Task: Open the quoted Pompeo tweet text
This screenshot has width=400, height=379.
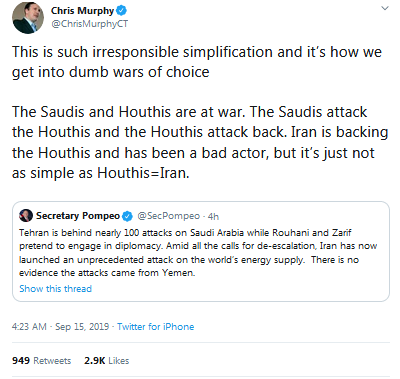Action: [198, 253]
